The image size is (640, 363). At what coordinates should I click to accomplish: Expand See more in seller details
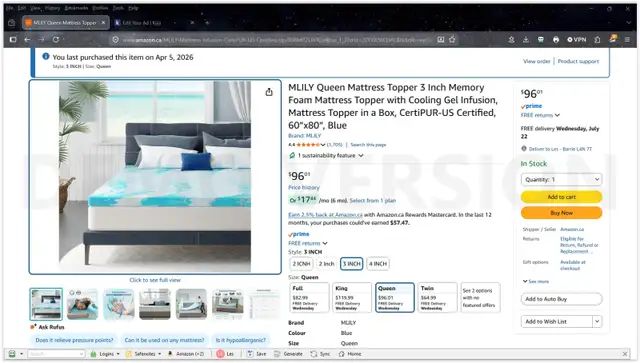point(536,282)
